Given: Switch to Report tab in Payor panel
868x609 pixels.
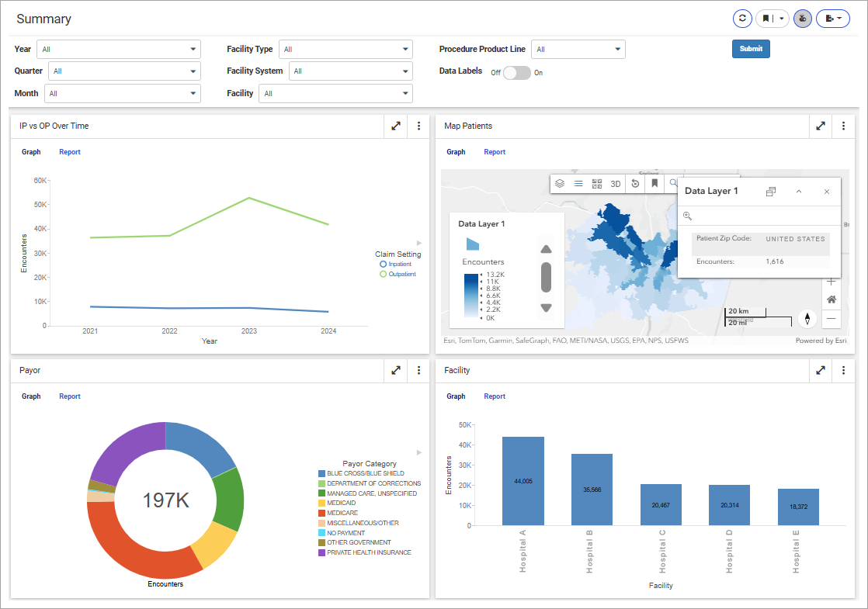Looking at the screenshot, I should 70,396.
